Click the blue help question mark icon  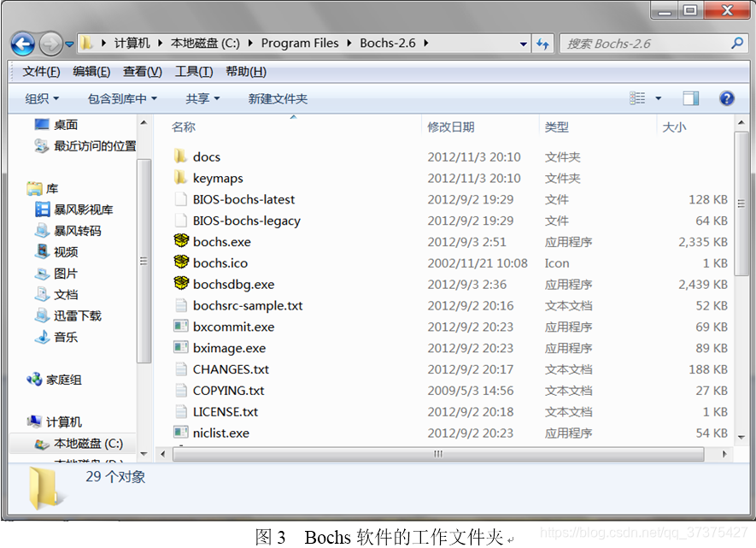(727, 98)
